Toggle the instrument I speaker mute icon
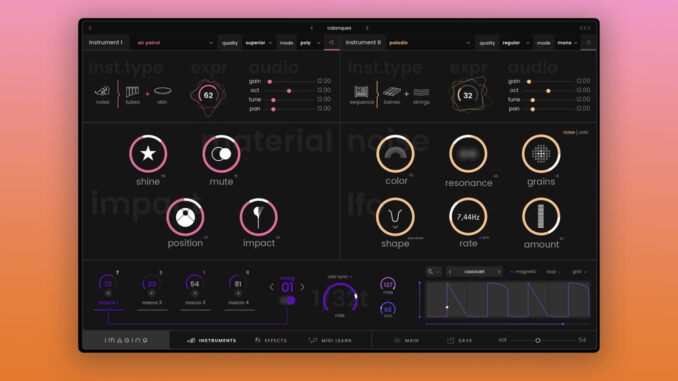The width and height of the screenshot is (678, 381). coord(332,42)
